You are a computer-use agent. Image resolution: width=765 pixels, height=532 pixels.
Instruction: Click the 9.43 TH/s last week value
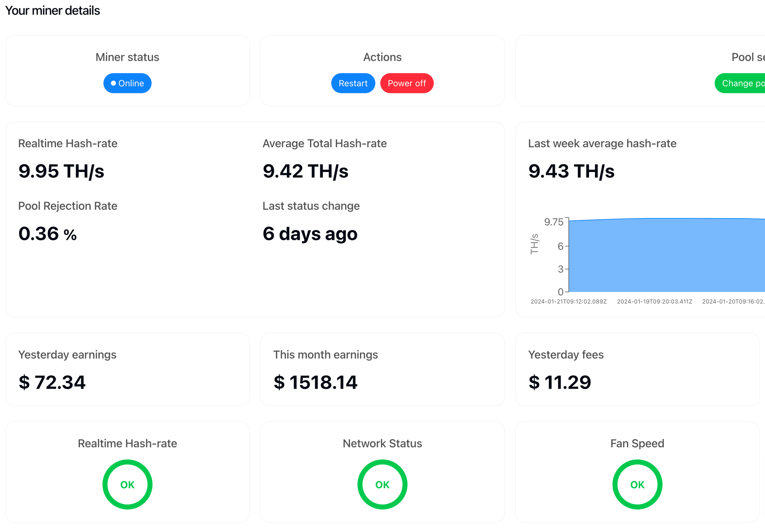point(571,171)
